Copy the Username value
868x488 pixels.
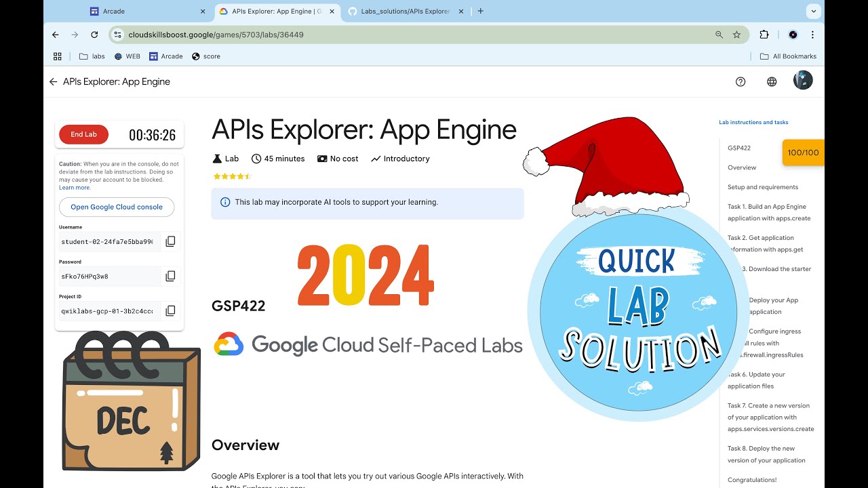[x=171, y=241]
